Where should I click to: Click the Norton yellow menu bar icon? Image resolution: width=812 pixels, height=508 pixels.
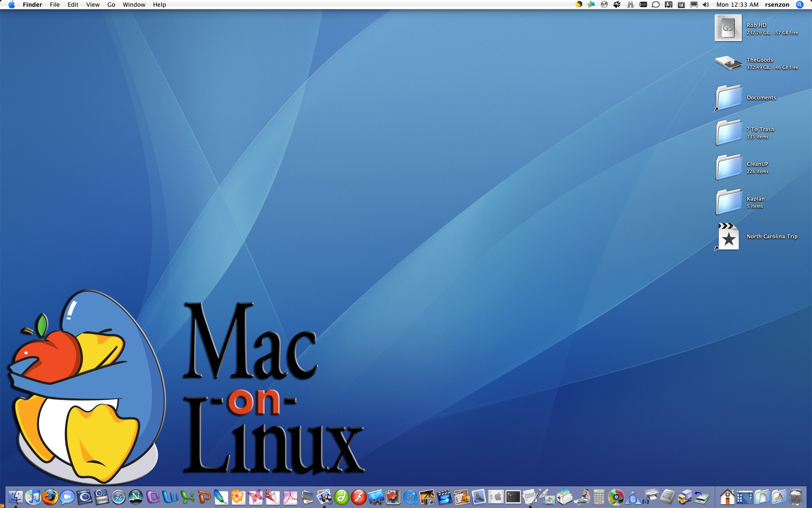(x=579, y=4)
